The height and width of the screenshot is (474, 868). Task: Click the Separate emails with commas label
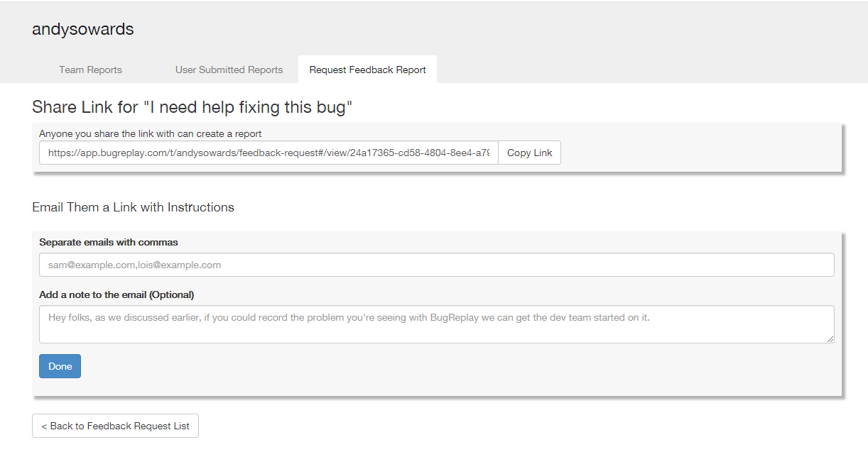pos(108,242)
